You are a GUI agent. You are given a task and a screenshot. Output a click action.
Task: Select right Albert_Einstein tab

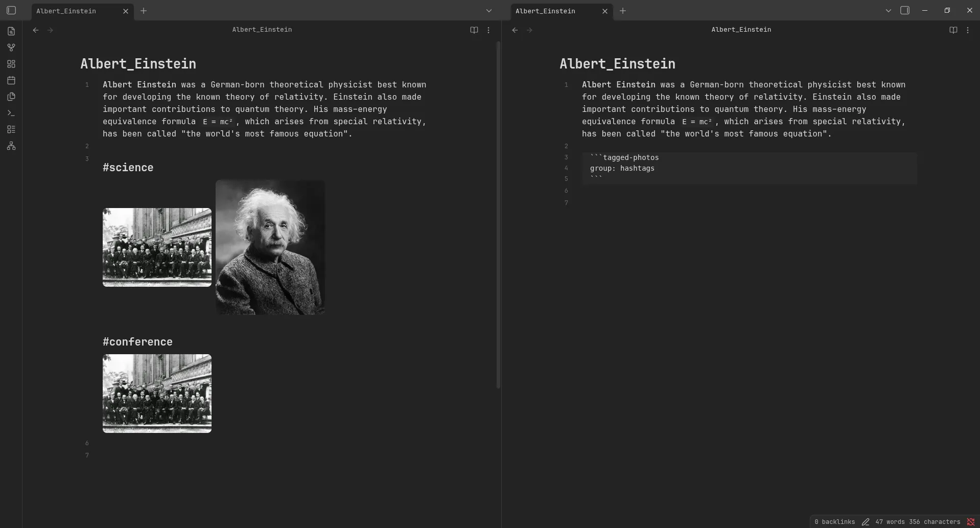(x=562, y=11)
